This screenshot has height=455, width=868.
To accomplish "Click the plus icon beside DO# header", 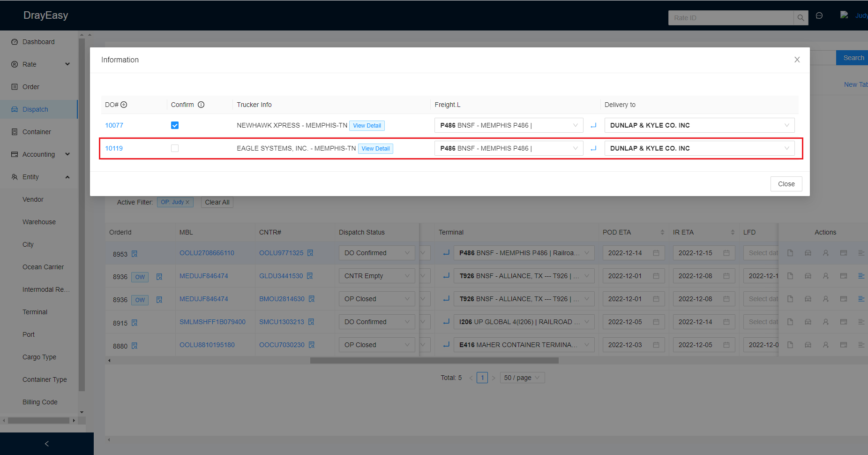I will point(124,105).
